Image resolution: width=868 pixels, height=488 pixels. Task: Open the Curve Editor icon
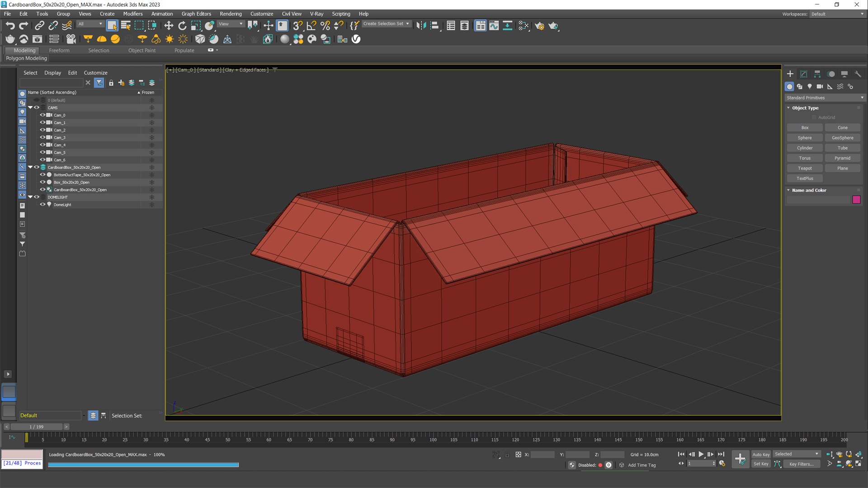(494, 26)
